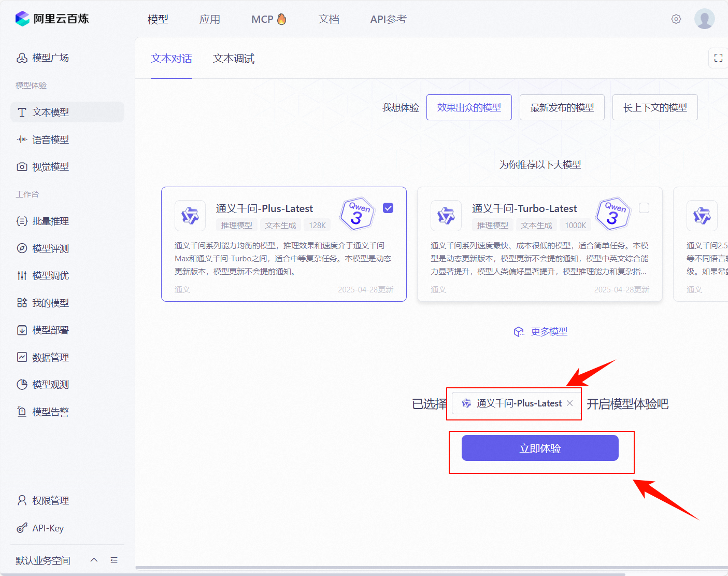This screenshot has width=728, height=576.
Task: Open the 文档 top navigation menu
Action: pos(329,19)
